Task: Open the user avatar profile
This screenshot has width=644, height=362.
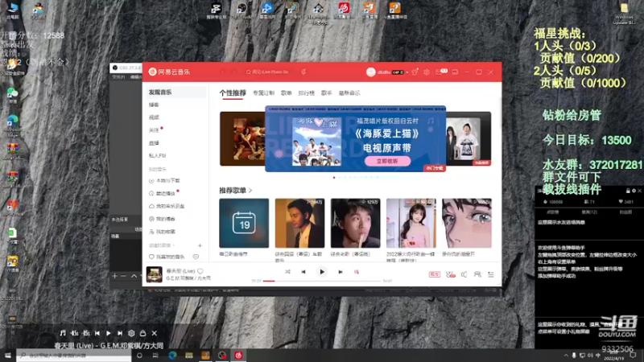Action: pyautogui.click(x=370, y=72)
